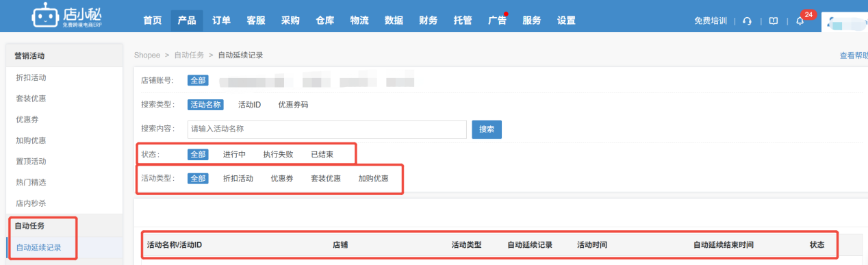
Task: Click the 查看帮助 link
Action: click(854, 55)
